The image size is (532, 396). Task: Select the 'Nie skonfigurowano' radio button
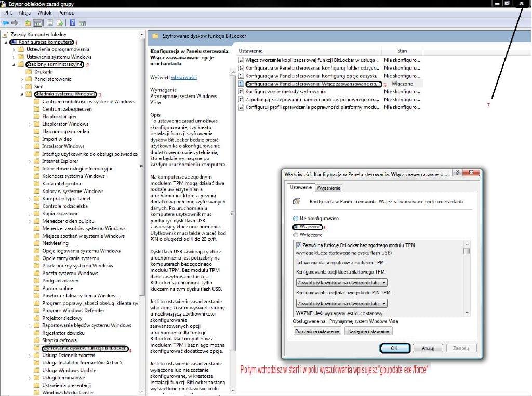tap(296, 219)
